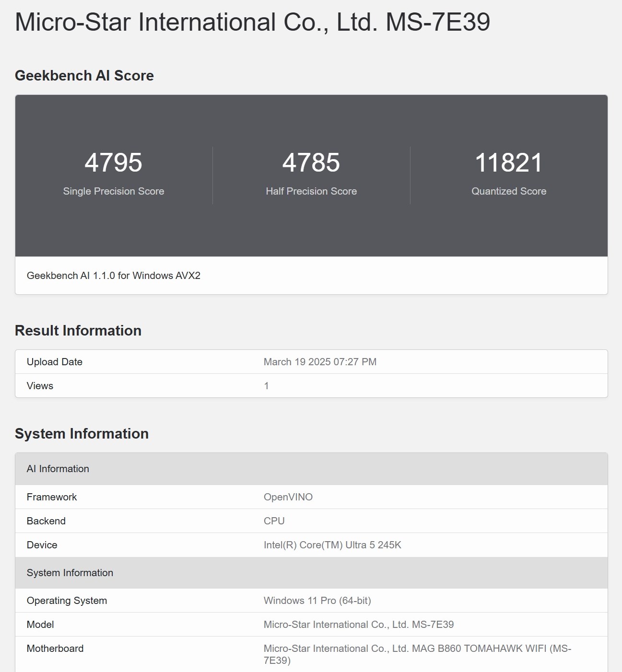Select the OpenVINO framework value
The width and height of the screenshot is (622, 672).
point(288,497)
